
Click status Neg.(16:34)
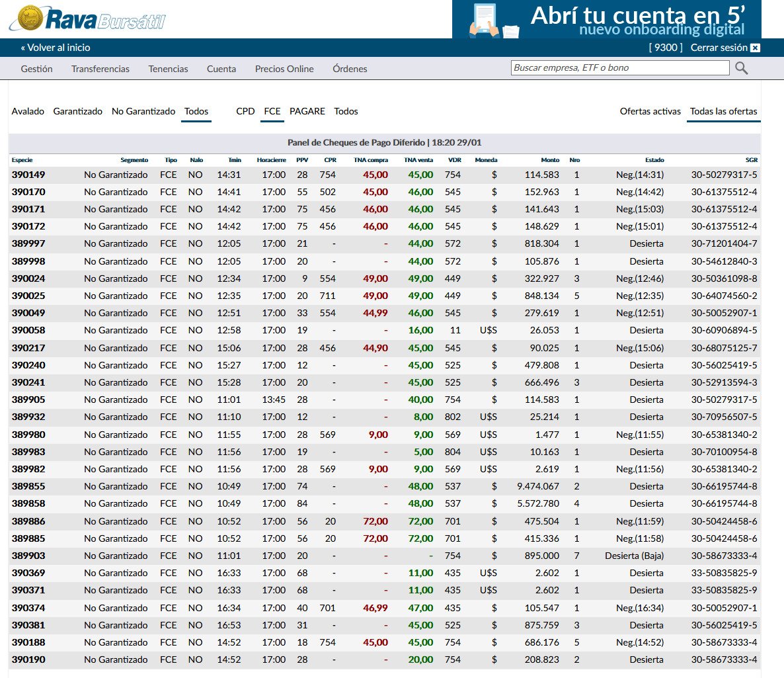pos(639,608)
